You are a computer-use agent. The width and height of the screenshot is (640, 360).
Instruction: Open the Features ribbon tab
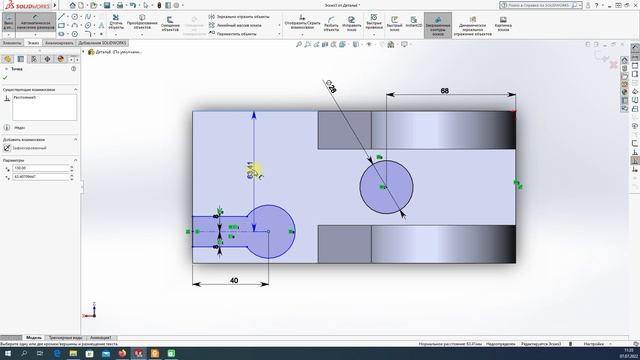click(x=12, y=43)
